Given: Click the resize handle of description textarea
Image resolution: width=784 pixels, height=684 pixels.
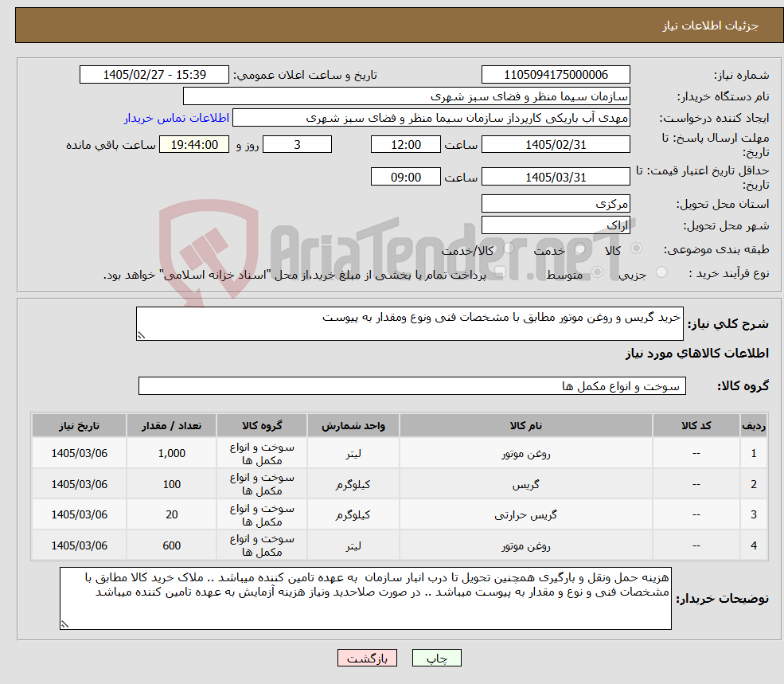Looking at the screenshot, I should [141, 335].
